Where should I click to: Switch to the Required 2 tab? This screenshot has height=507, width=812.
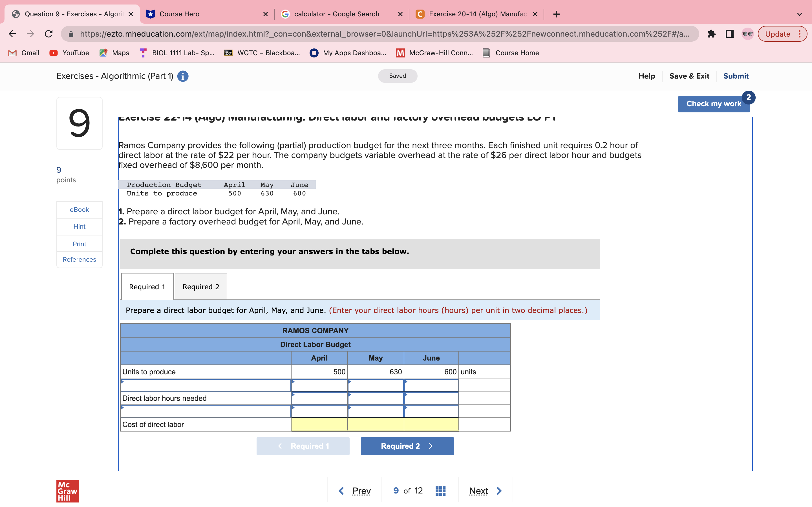pos(201,286)
